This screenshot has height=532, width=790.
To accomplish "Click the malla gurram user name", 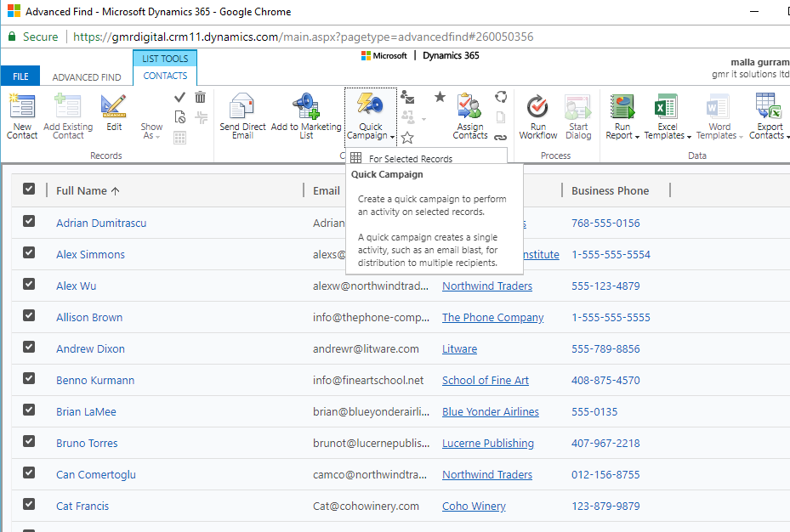I will (760, 62).
